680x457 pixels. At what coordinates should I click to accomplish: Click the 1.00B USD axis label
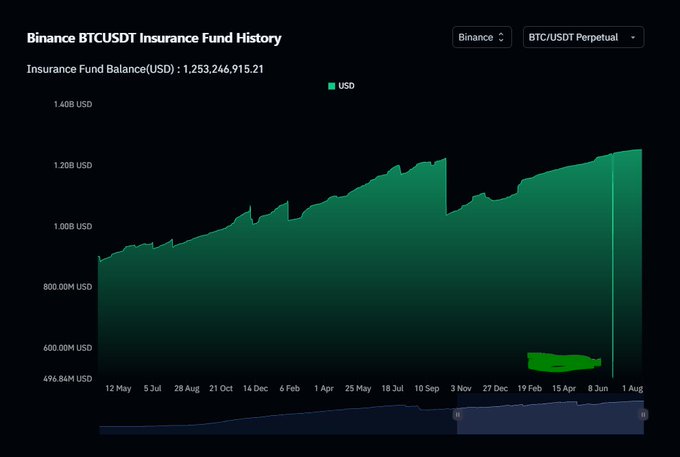[x=72, y=226]
